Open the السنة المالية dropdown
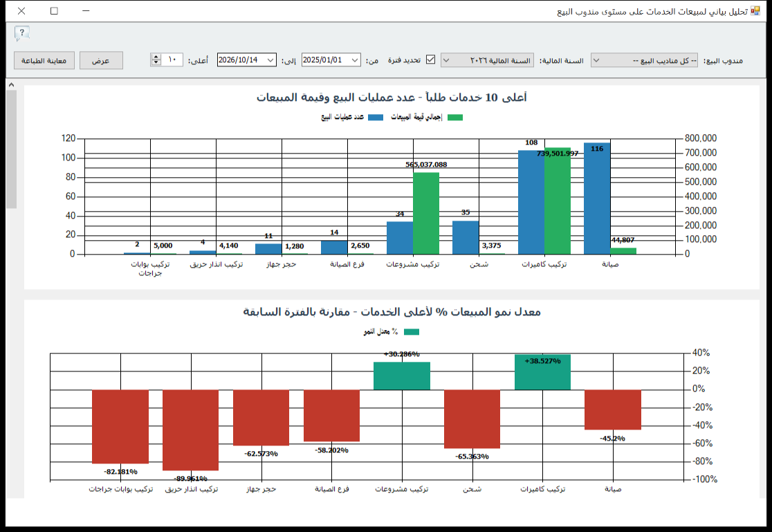 tap(487, 61)
